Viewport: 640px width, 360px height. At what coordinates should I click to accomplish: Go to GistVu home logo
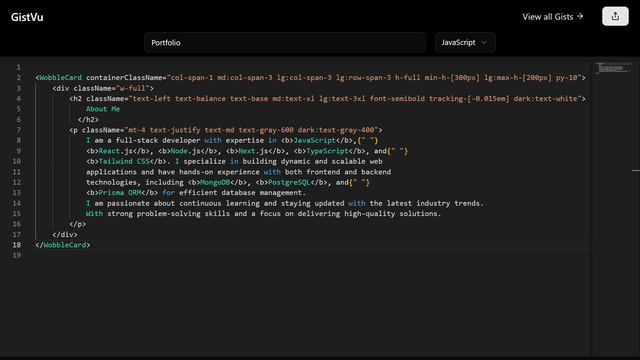click(x=27, y=17)
